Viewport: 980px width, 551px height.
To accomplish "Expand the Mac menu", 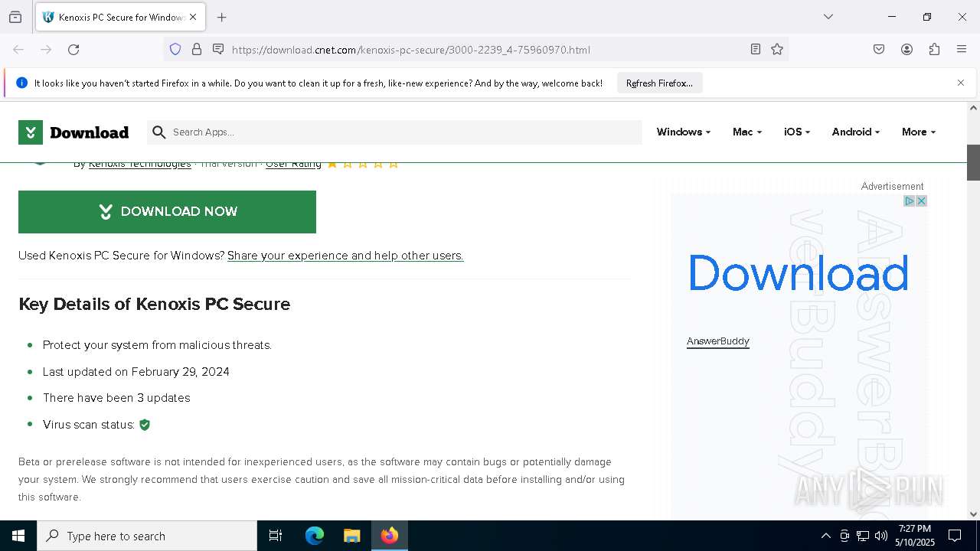I will (746, 132).
